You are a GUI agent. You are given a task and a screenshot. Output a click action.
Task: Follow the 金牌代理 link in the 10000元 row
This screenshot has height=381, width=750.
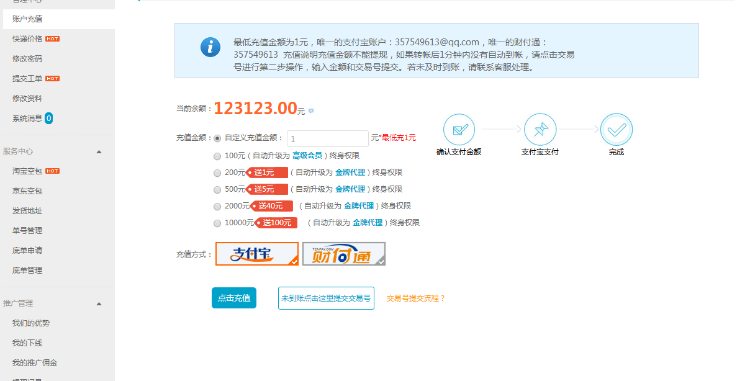(367, 223)
